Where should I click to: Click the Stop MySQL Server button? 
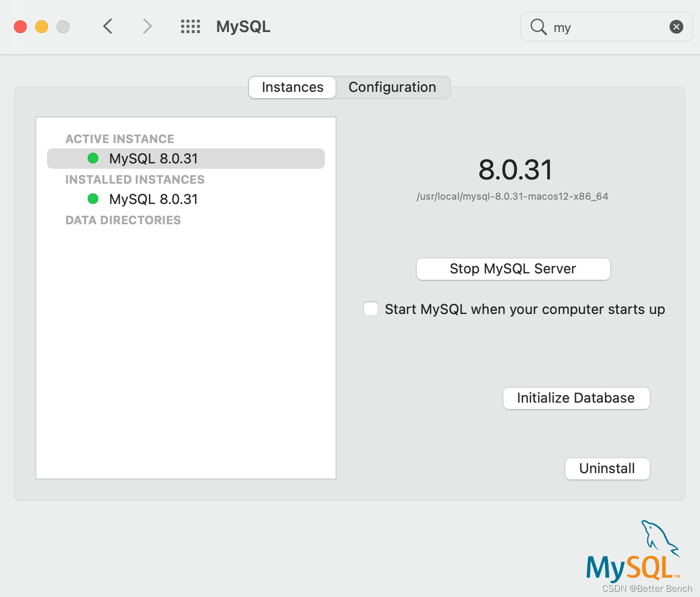512,269
